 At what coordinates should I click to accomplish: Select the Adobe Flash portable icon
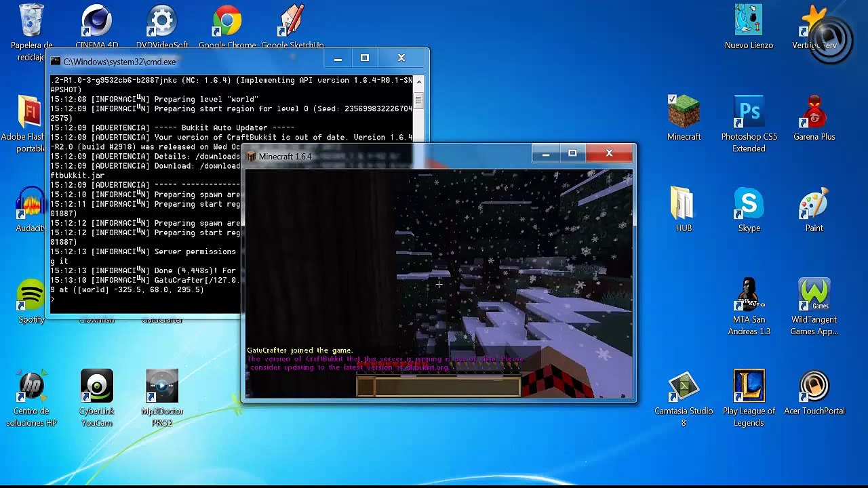31,112
